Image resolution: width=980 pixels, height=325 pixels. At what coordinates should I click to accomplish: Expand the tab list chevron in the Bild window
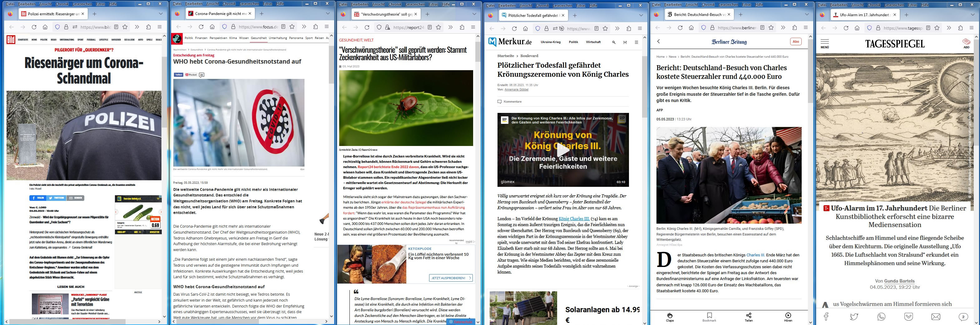coord(161,14)
